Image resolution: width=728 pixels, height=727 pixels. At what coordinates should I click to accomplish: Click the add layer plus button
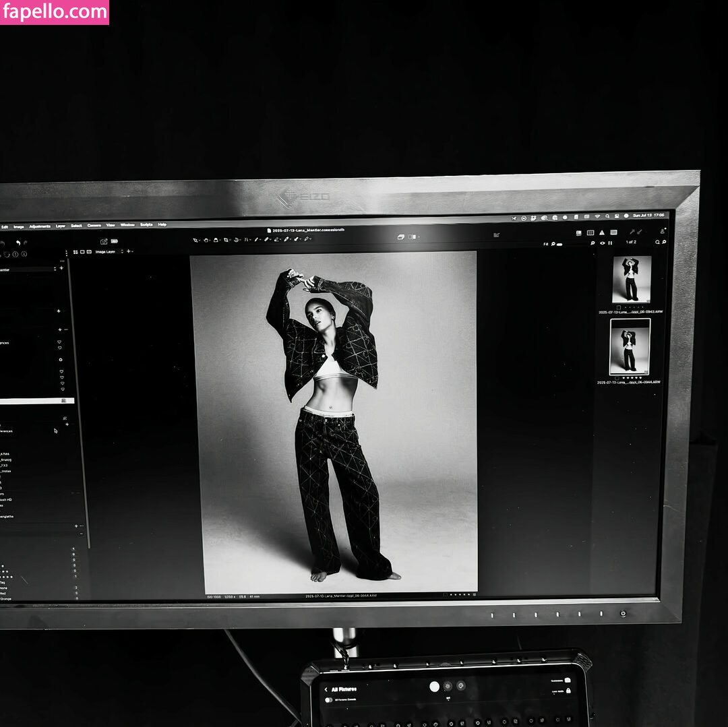click(127, 251)
